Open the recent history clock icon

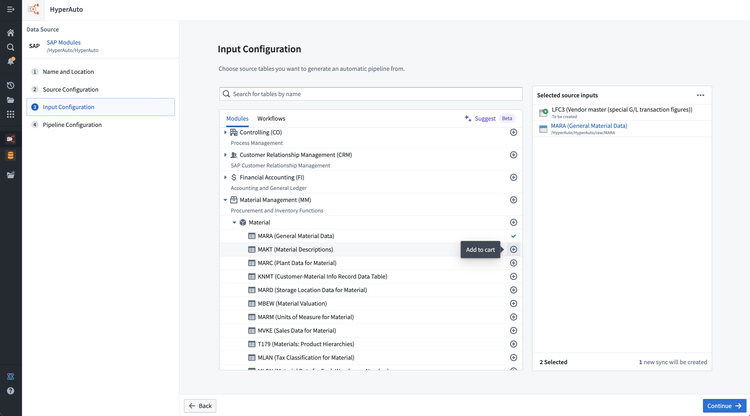pos(11,86)
